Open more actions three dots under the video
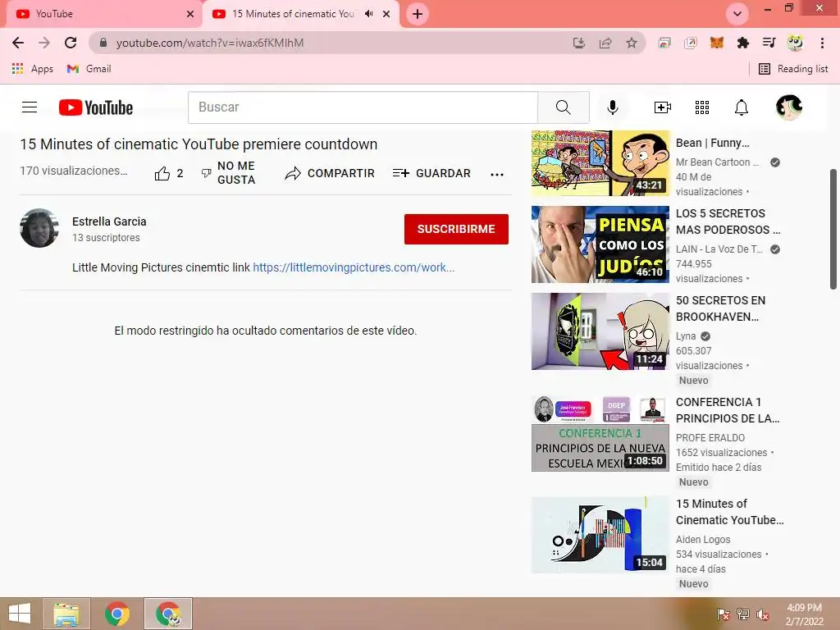 496,174
